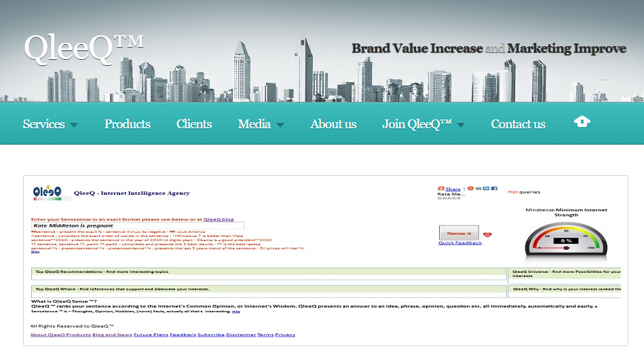This screenshot has height=349, width=644.
Task: Open the Join QleeQ dropdown
Action: (x=461, y=125)
